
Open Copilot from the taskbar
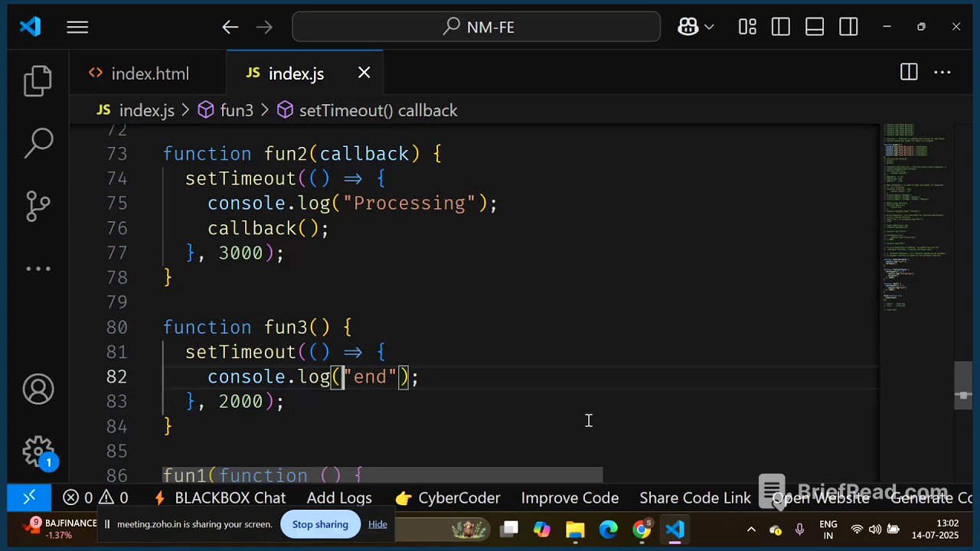pyautogui.click(x=542, y=530)
